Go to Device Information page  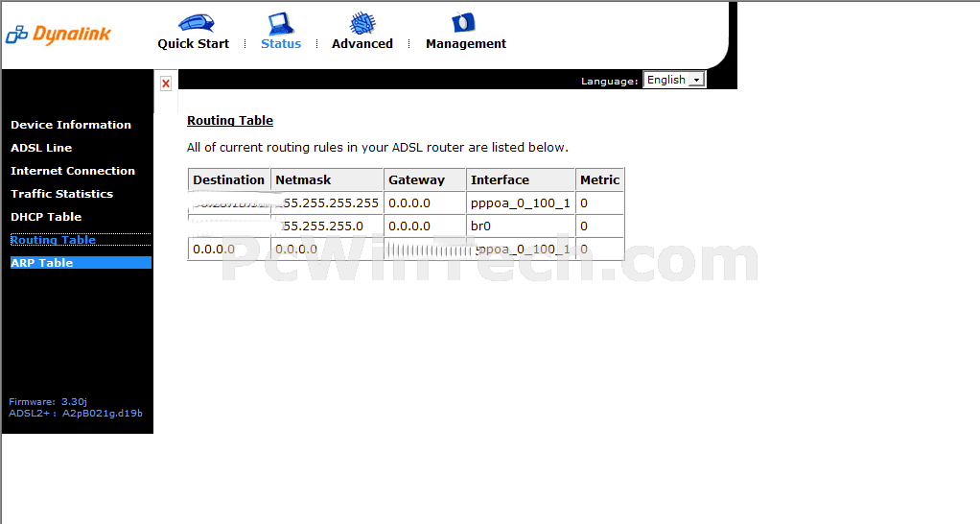(71, 125)
